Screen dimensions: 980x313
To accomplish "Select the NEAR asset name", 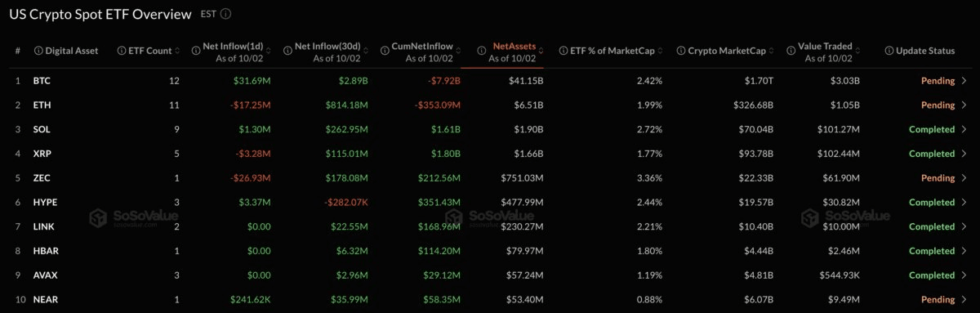I will 45,299.
